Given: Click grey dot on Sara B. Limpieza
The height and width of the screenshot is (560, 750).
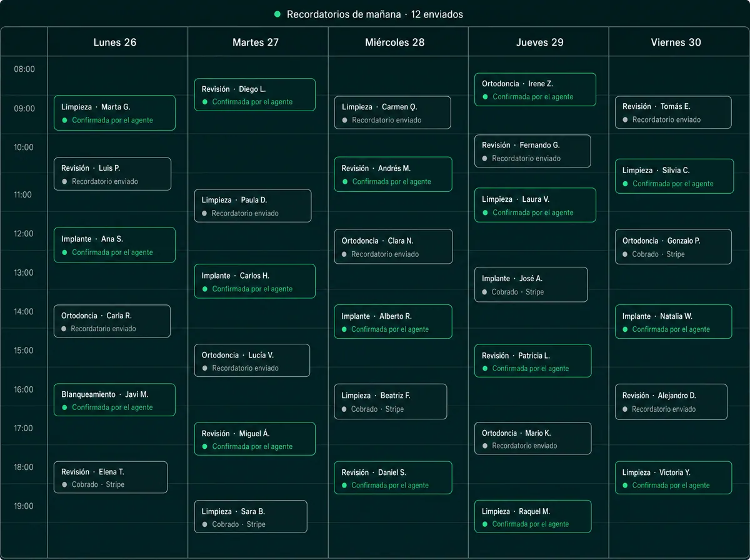Looking at the screenshot, I should point(204,524).
